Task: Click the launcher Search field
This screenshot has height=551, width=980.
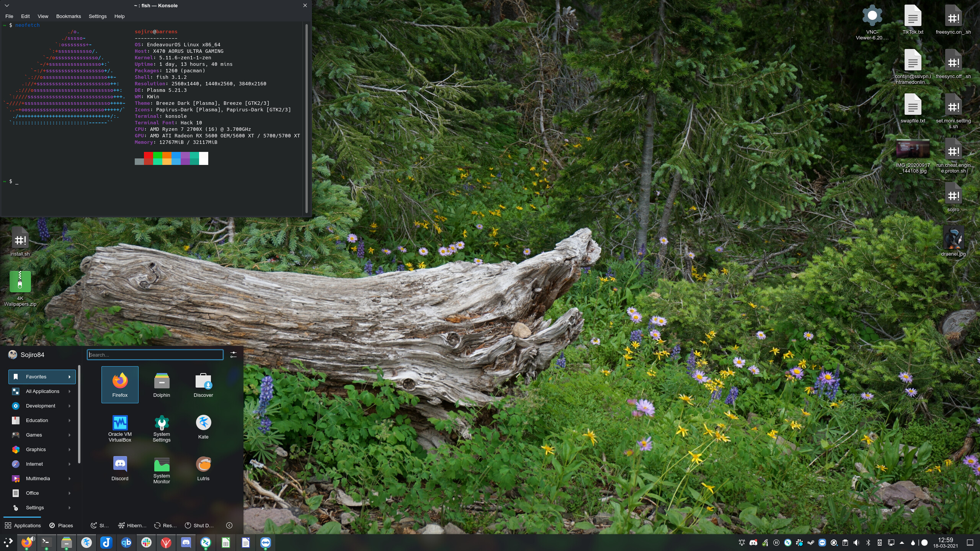Action: (155, 355)
